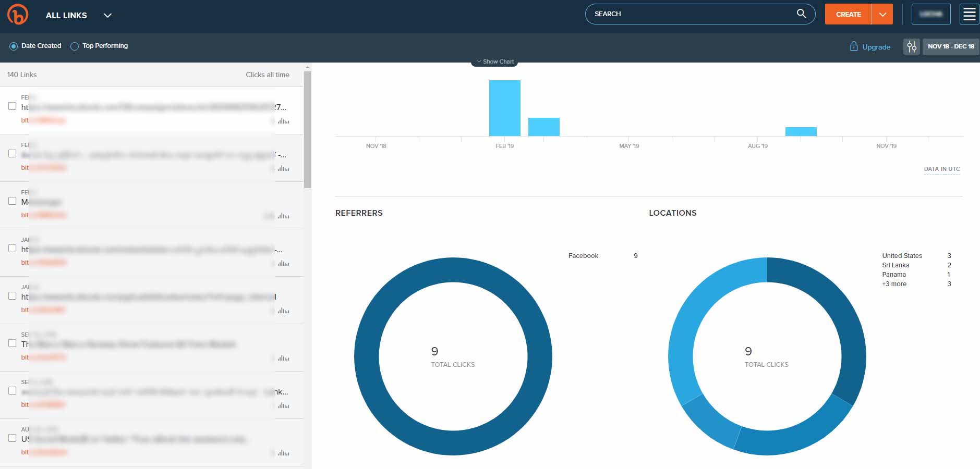Check the first link's checkbox
The height and width of the screenshot is (469, 980).
point(13,106)
